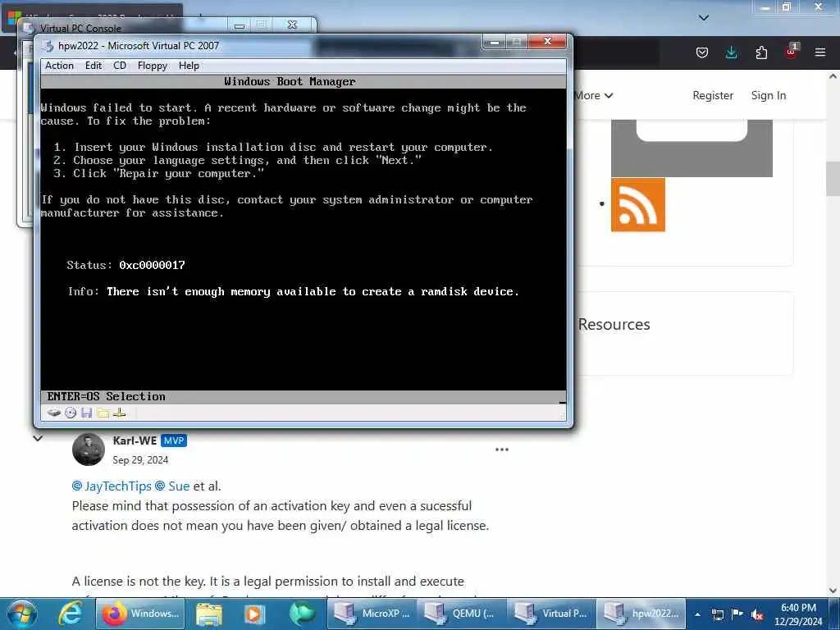Switch to the hpw2022 taskbar window
The width and height of the screenshot is (840, 630).
tap(641, 614)
